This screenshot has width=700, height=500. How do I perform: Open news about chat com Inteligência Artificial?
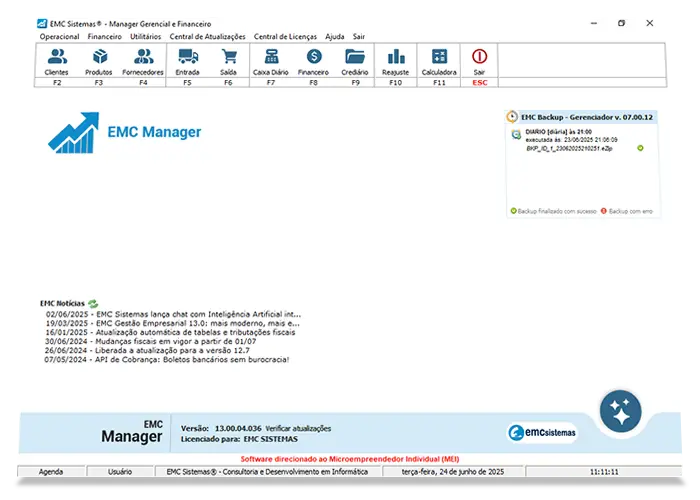[x=173, y=314]
